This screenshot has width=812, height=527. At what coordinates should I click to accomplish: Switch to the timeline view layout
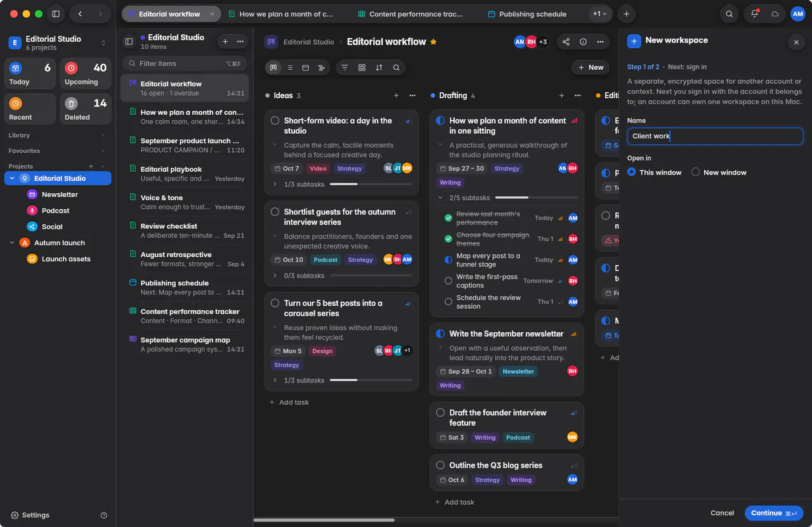322,67
